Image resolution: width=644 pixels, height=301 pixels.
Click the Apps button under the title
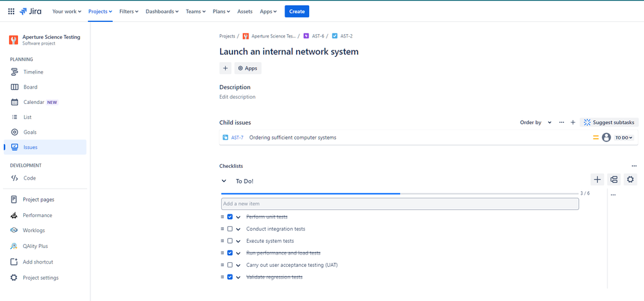tap(248, 68)
